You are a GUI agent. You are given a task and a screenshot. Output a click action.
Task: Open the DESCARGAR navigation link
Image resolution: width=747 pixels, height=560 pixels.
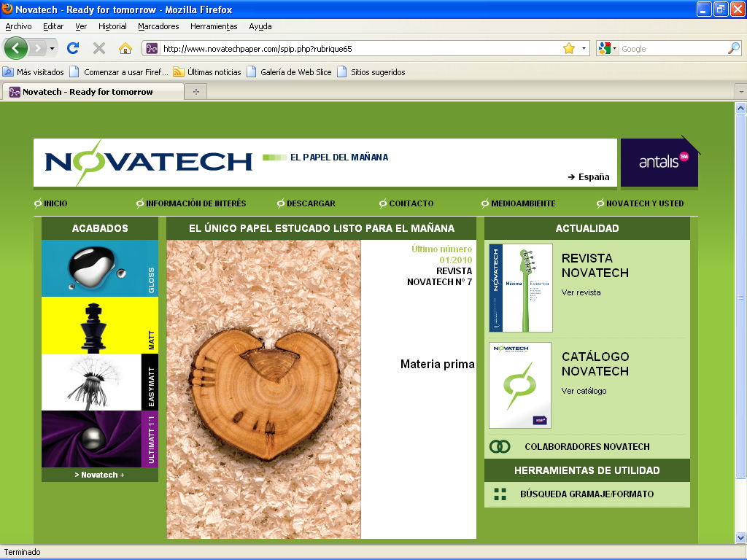306,203
